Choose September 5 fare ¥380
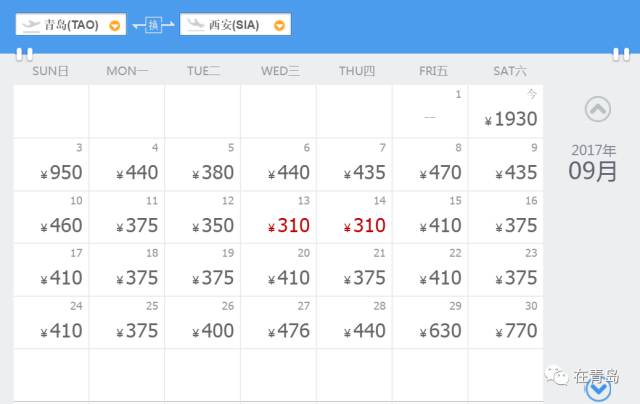Image resolution: width=640 pixels, height=404 pixels. [203, 164]
